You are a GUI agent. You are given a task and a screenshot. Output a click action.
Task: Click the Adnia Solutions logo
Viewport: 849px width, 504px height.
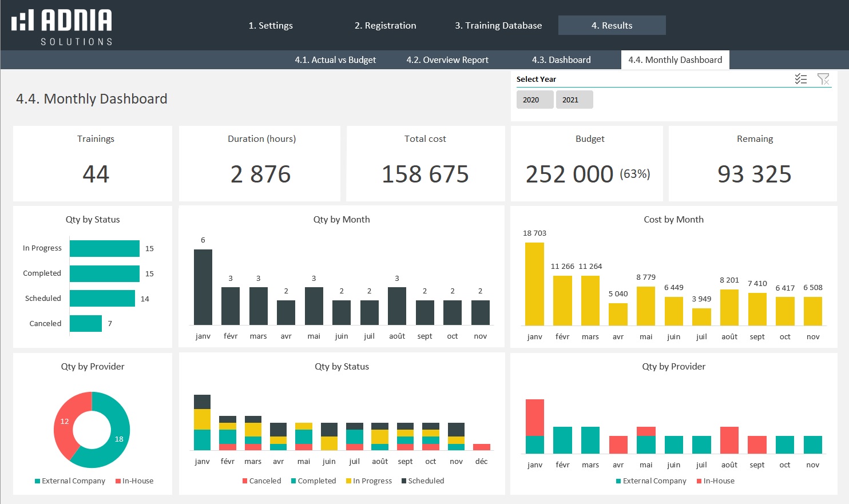click(x=62, y=27)
